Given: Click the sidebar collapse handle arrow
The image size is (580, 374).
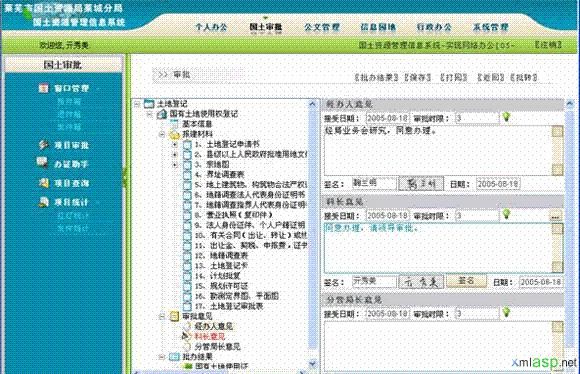Looking at the screenshot, I should [125, 177].
